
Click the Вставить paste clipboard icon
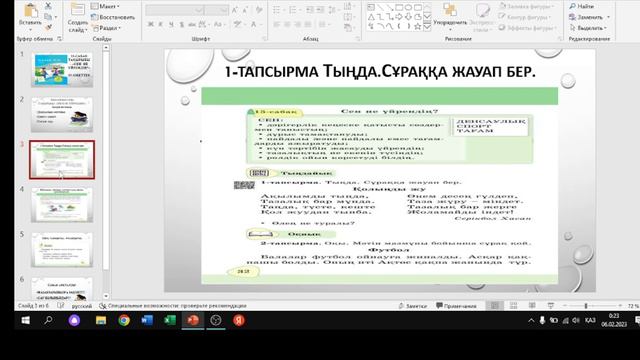click(30, 11)
